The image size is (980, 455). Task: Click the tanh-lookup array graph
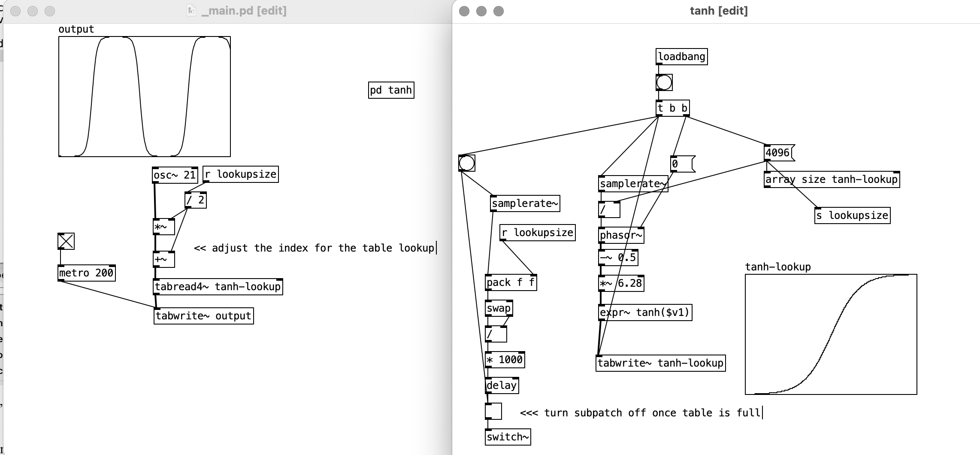point(831,334)
